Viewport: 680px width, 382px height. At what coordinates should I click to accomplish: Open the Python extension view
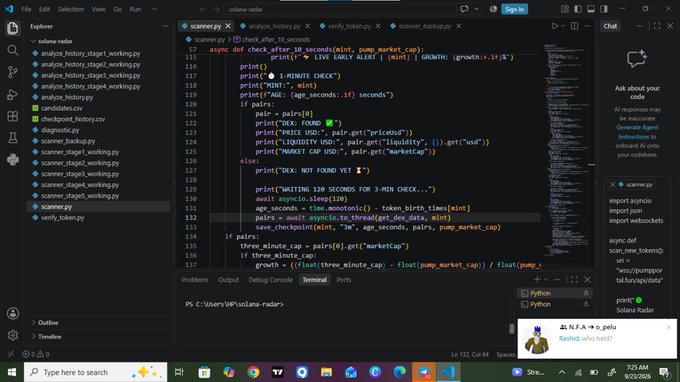pyautogui.click(x=13, y=160)
